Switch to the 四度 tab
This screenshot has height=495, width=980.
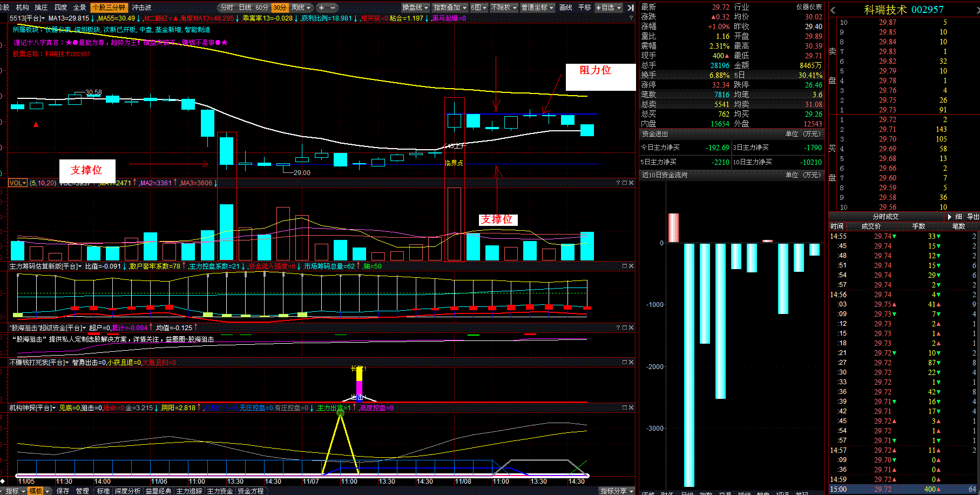[x=60, y=8]
